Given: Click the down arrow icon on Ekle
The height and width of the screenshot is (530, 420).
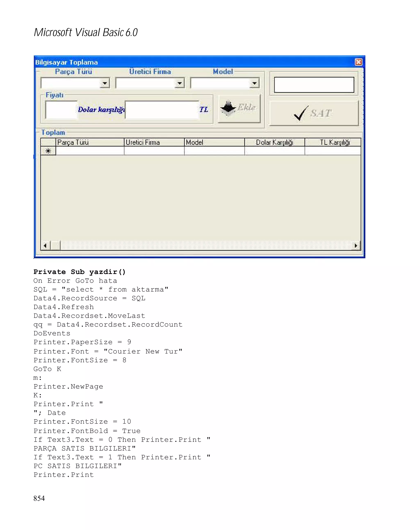Looking at the screenshot, I should point(228,108).
